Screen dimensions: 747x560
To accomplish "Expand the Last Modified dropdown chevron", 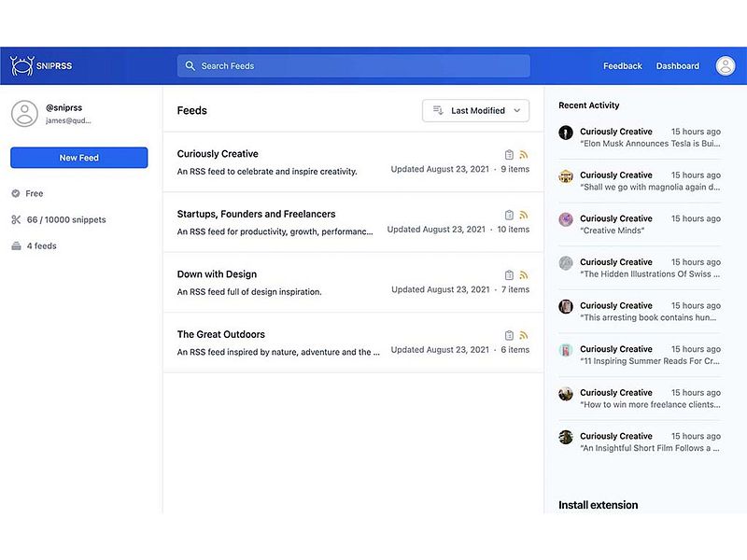I will point(517,110).
